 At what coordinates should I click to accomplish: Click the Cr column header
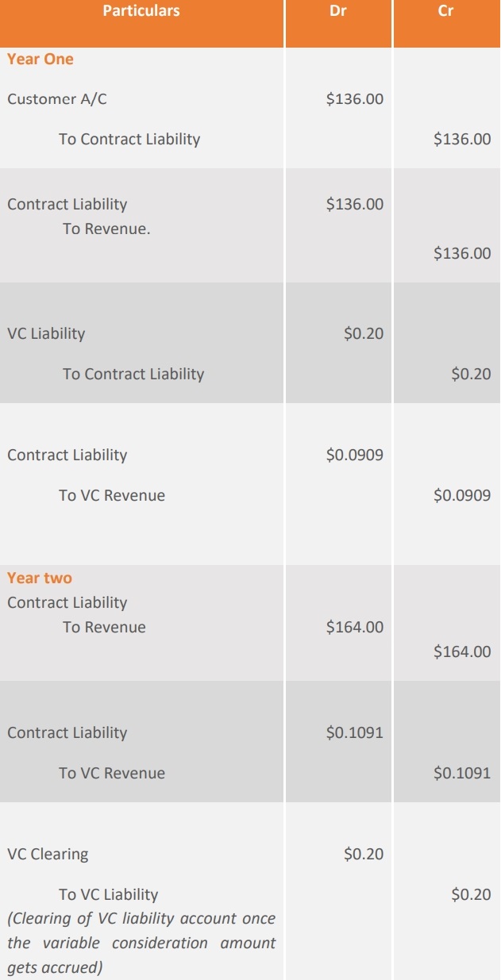pos(446,11)
